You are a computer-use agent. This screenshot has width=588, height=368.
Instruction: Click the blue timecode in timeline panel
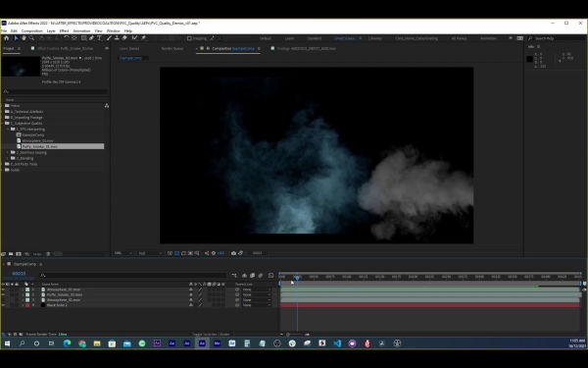coord(19,274)
